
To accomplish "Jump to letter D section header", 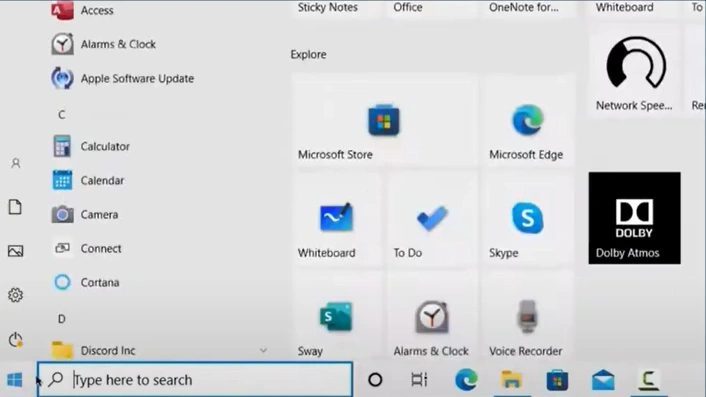I will click(x=62, y=319).
